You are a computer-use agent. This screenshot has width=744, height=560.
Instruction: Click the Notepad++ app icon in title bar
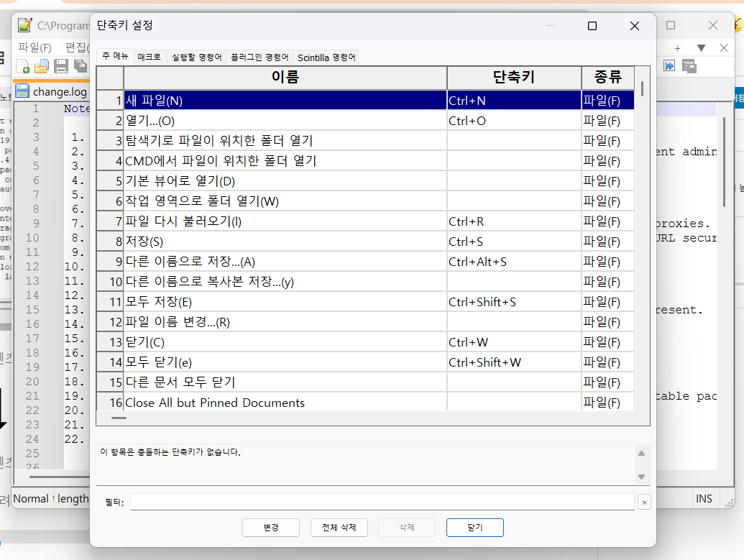(25, 25)
